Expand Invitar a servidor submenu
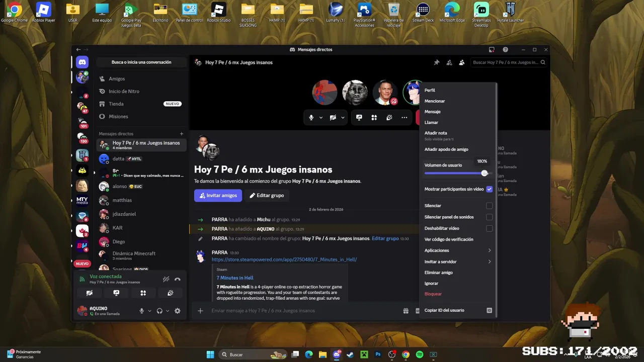 (458, 261)
